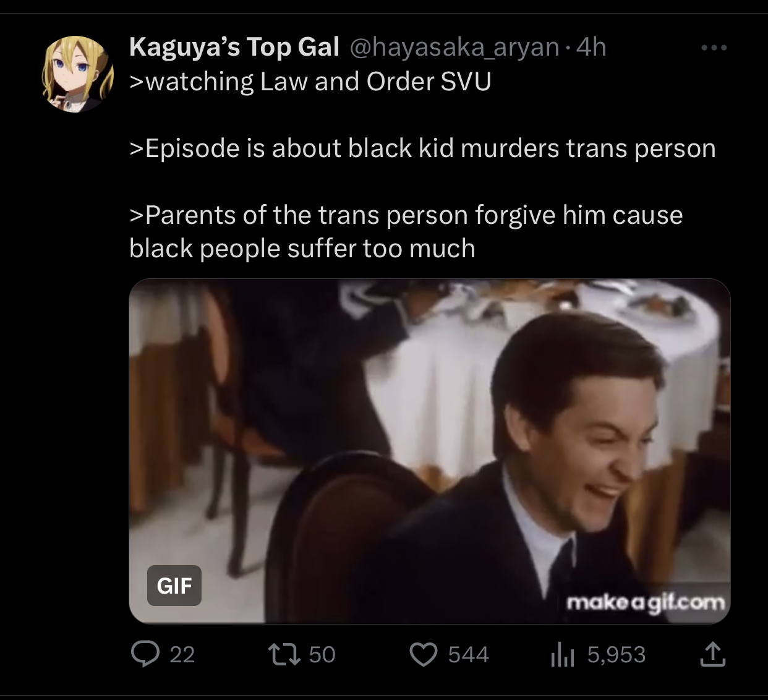Click the 50 reposts count
768x700 pixels.
point(322,654)
